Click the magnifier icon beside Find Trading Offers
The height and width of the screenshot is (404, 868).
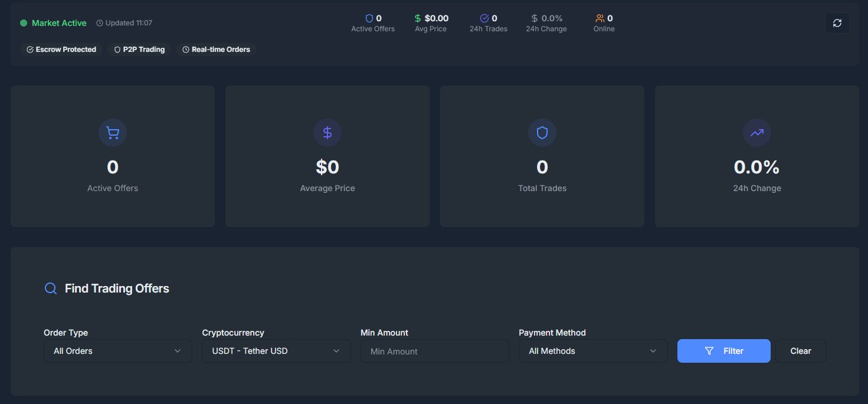51,288
